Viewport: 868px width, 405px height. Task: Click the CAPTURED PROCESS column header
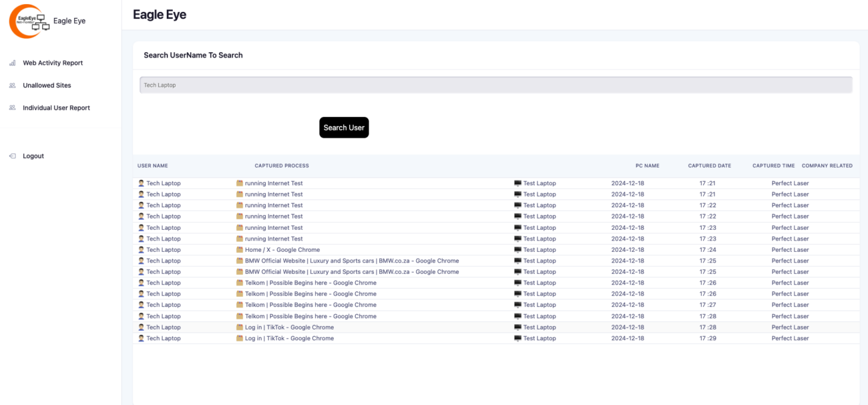coord(282,166)
